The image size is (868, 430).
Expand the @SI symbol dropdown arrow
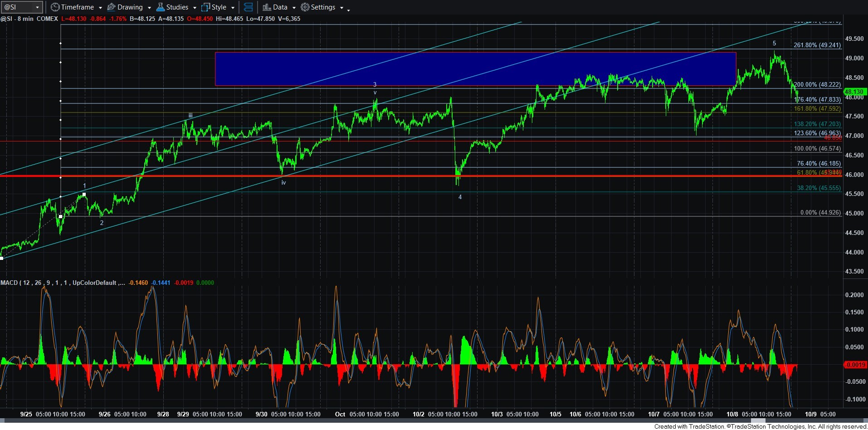(x=37, y=7)
